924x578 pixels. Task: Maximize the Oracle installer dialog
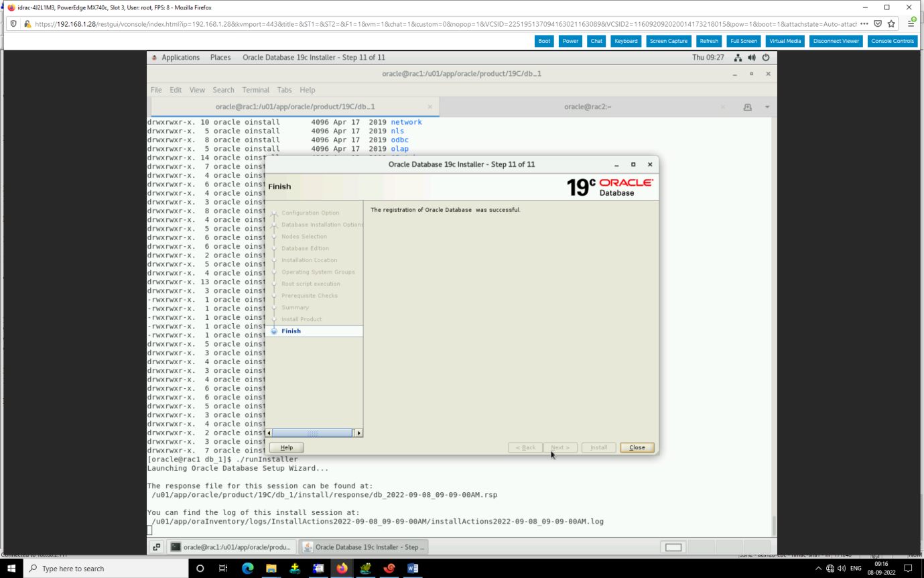633,164
